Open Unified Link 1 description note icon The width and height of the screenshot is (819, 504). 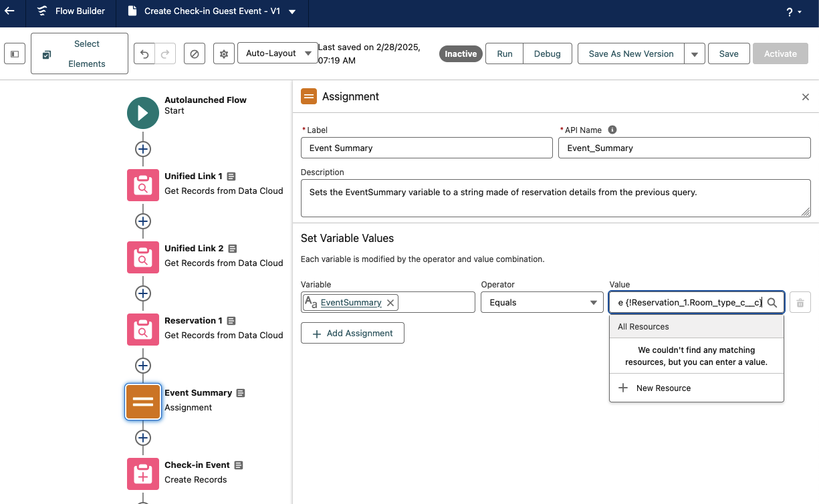[231, 176]
